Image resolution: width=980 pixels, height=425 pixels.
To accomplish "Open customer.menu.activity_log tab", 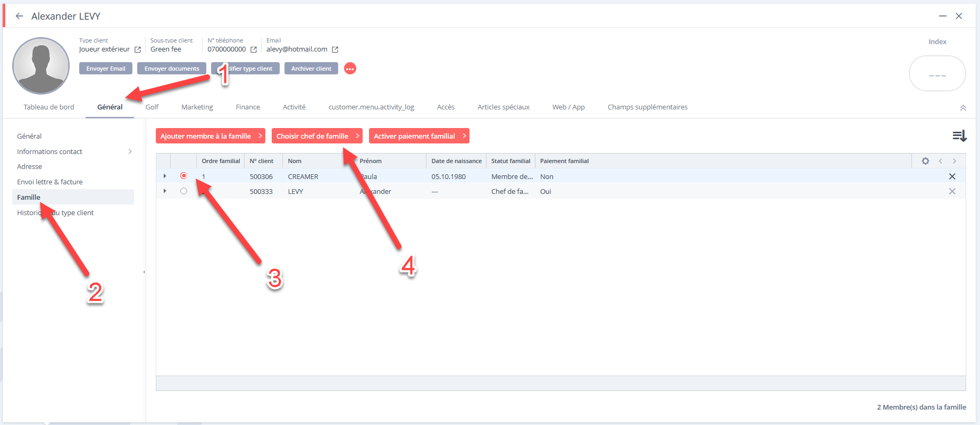I will [x=371, y=107].
